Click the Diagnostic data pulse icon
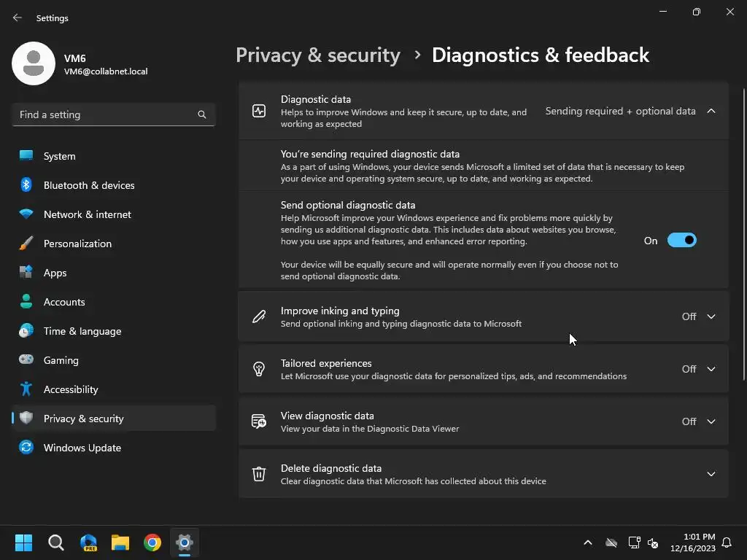Image resolution: width=747 pixels, height=560 pixels. [x=259, y=111]
